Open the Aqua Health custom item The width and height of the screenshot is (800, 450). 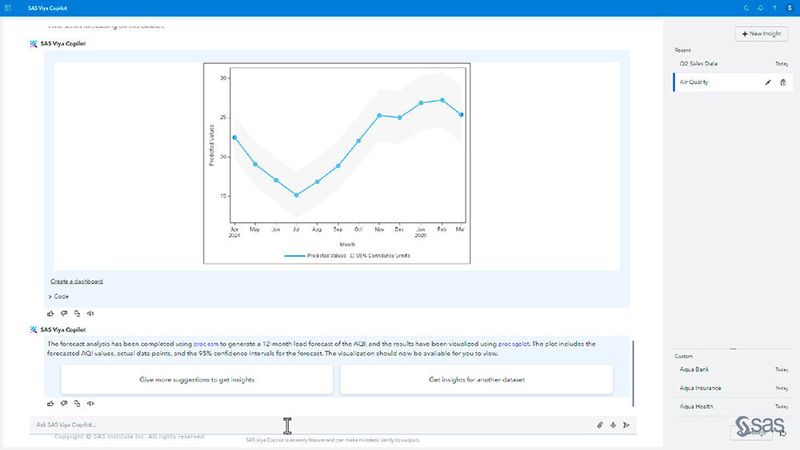tap(733, 407)
